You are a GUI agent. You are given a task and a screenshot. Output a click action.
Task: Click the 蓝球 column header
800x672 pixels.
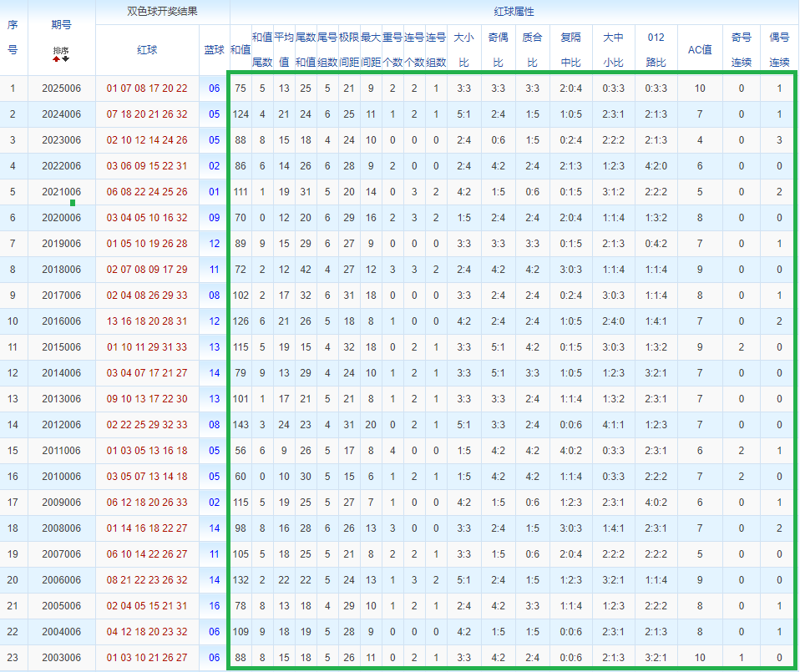(x=215, y=50)
